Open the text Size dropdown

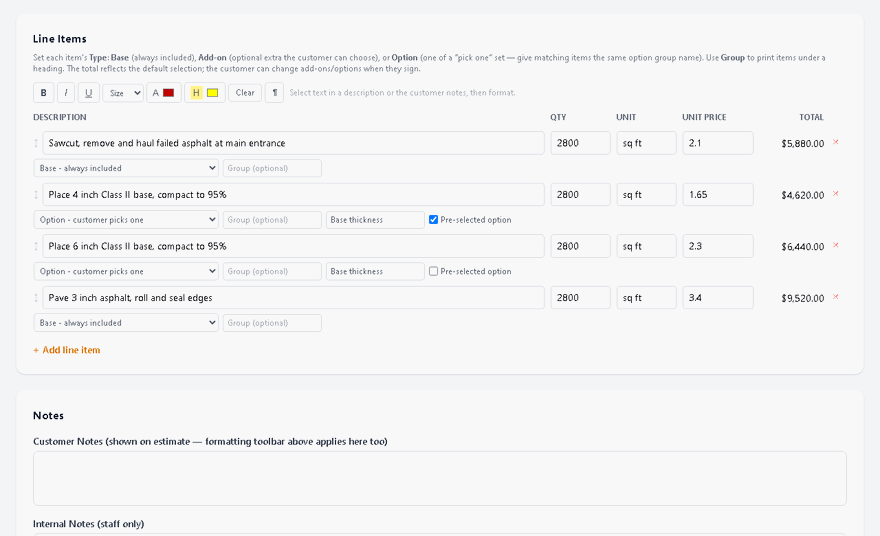click(x=123, y=93)
